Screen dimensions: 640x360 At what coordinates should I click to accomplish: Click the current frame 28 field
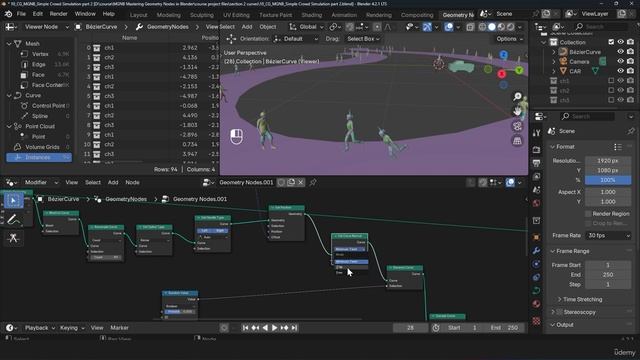tap(411, 328)
